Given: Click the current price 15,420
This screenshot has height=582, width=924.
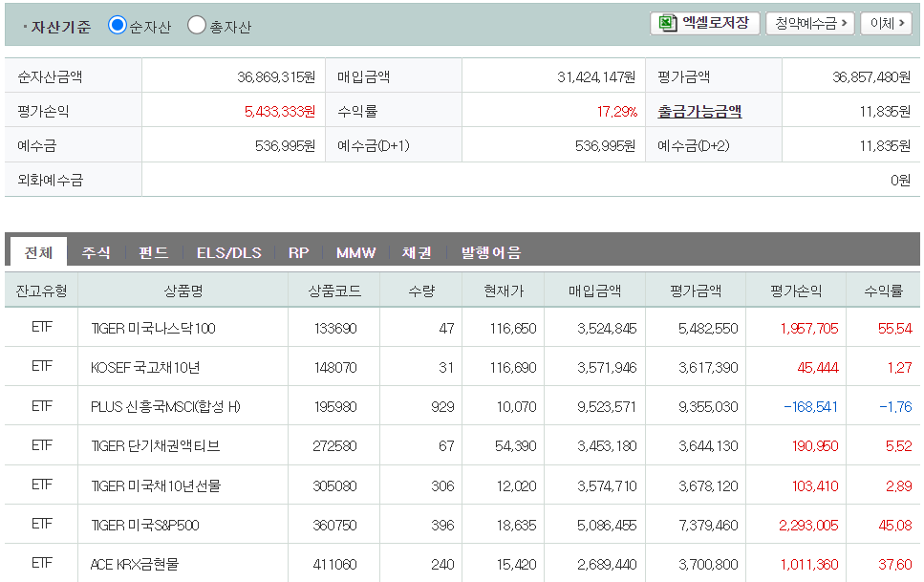Looking at the screenshot, I should point(516,564).
